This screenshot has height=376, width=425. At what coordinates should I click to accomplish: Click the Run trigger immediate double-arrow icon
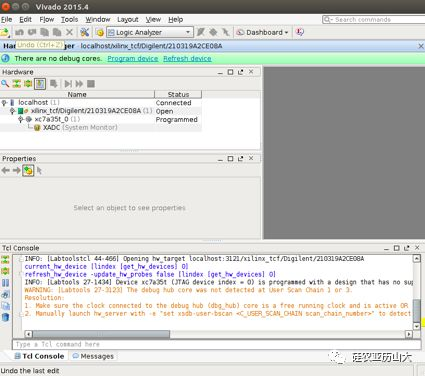[x=79, y=84]
